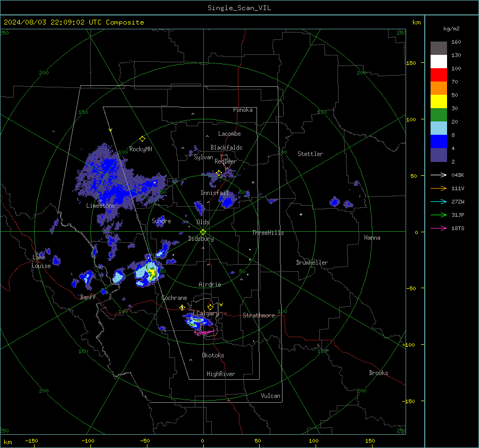Click the kg/m2 units label

coord(451,29)
